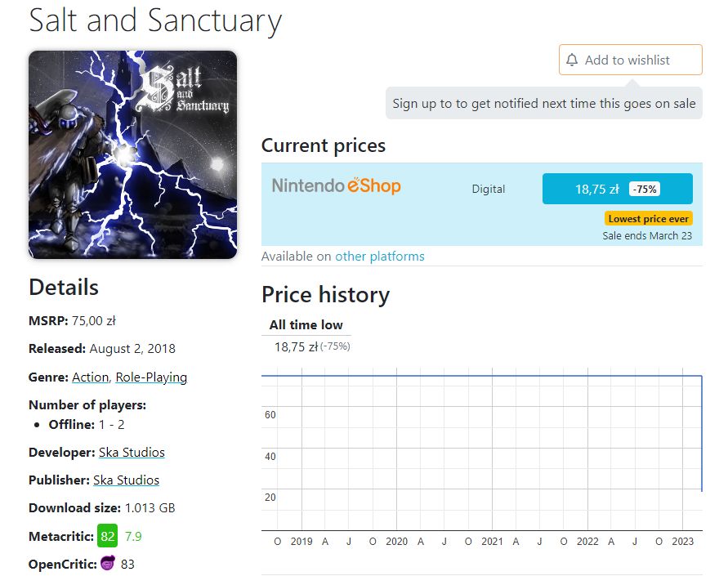
Task: Add the game to wishlist
Action: 631,60
